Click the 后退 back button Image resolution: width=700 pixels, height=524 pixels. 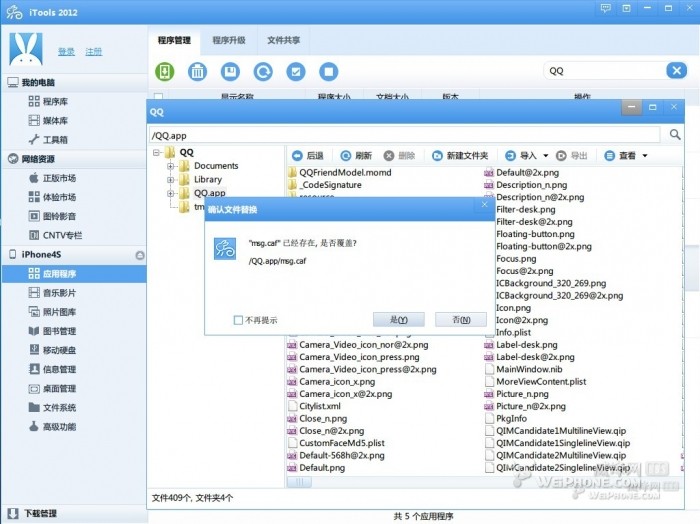tap(308, 155)
